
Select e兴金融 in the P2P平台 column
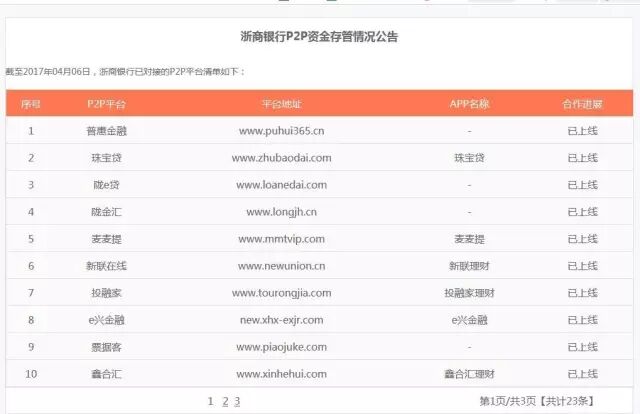click(107, 320)
